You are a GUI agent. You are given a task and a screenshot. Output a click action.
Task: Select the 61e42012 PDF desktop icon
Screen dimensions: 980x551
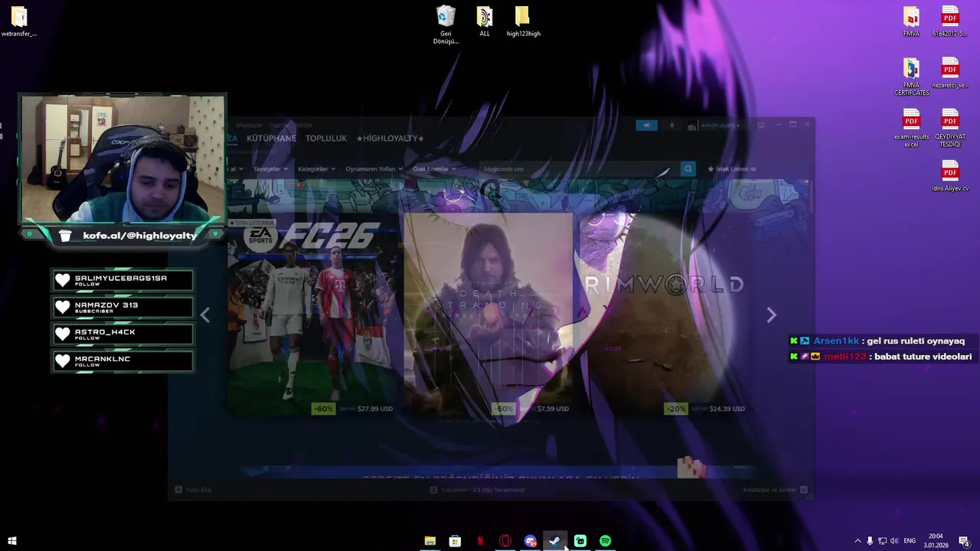point(950,22)
